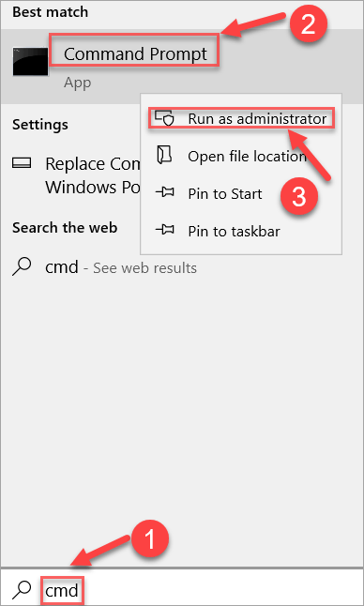The height and width of the screenshot is (606, 364).
Task: Click the black Command Prompt app icon
Action: coord(31,62)
